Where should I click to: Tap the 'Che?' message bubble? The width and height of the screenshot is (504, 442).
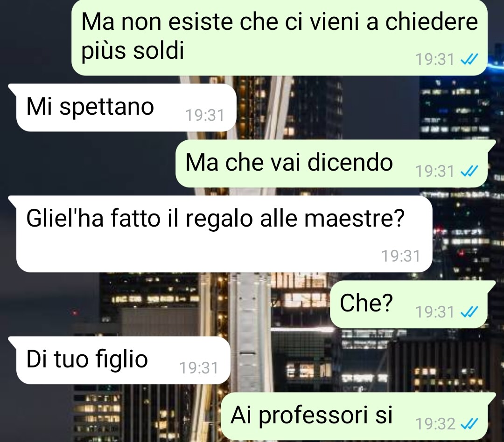(409, 304)
